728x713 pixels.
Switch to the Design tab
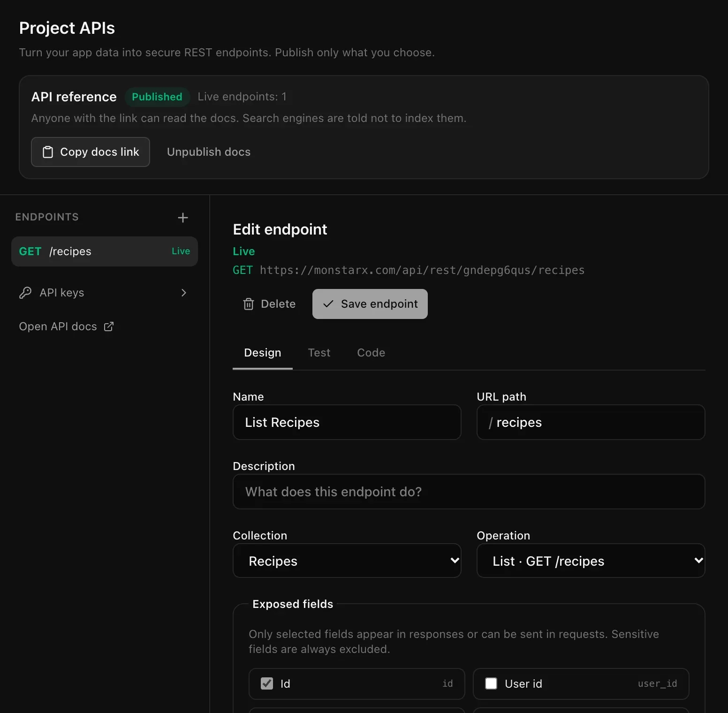coord(263,353)
